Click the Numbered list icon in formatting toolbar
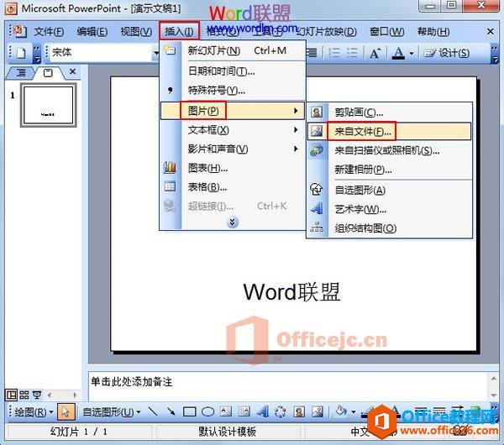 (x=335, y=53)
